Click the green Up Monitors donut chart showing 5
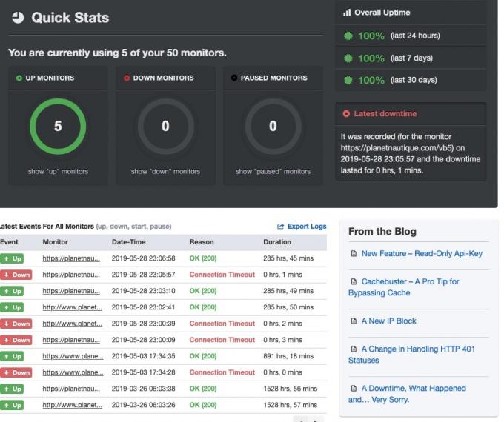504x422 pixels. pyautogui.click(x=57, y=127)
